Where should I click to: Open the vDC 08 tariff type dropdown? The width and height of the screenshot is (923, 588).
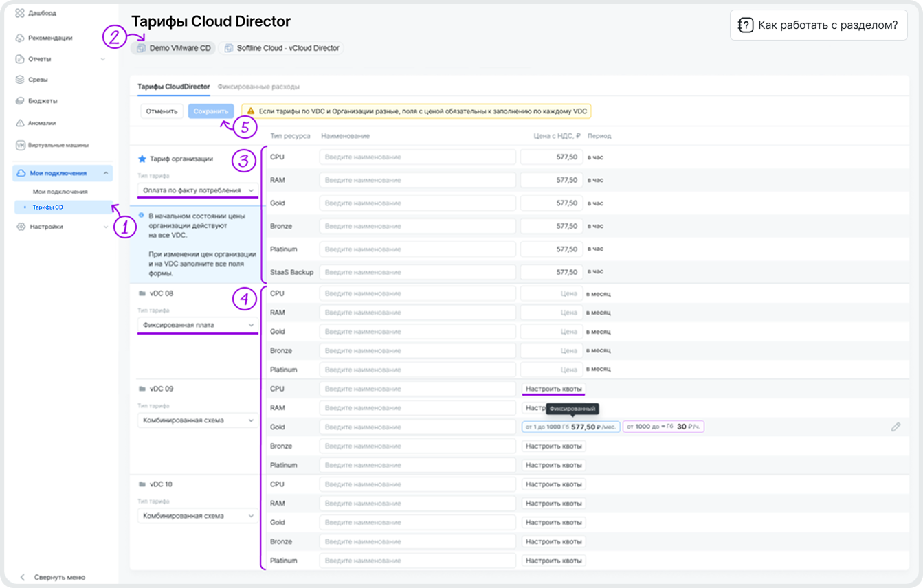point(197,324)
